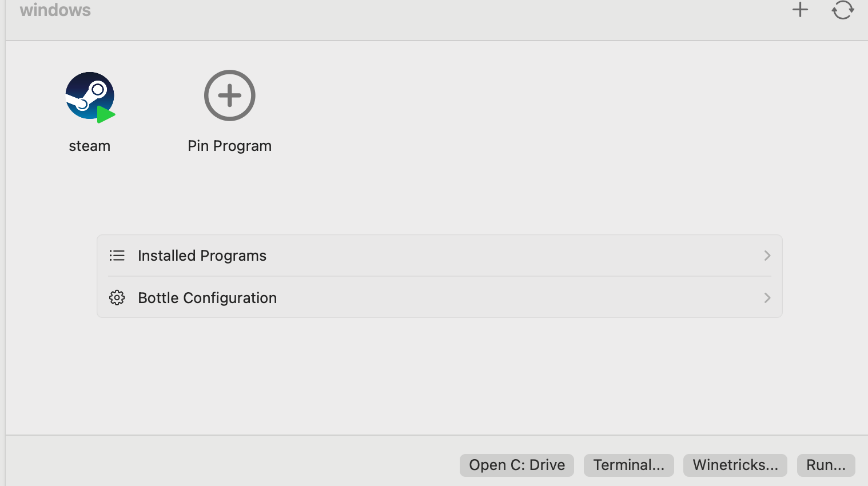Screen dimensions: 868x486
Task: Launch the steam pinned program icon
Action: (x=89, y=95)
